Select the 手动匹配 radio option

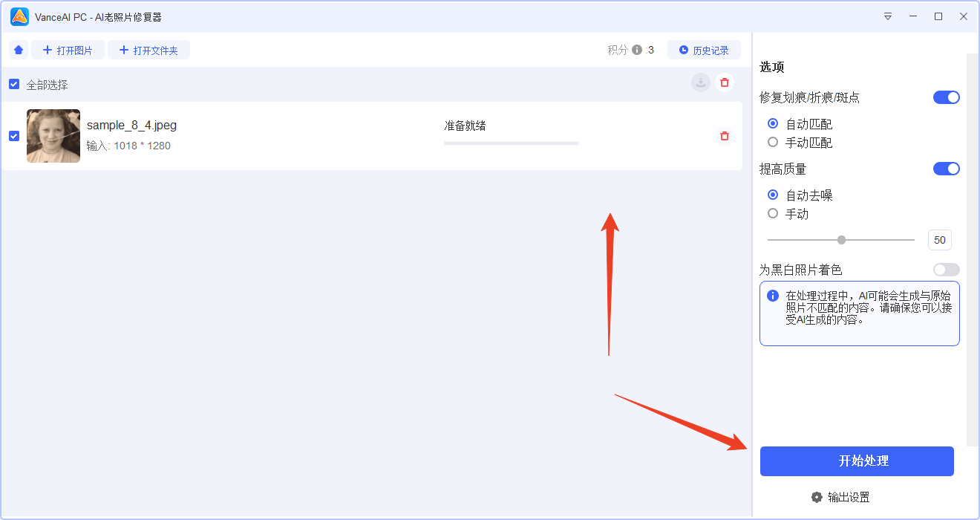[773, 142]
